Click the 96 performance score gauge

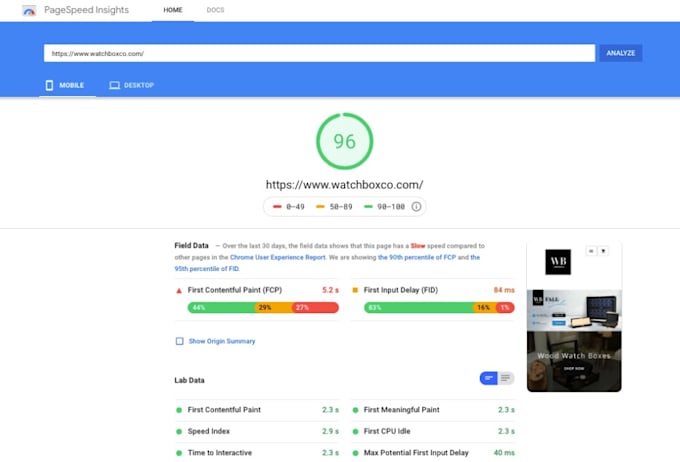tap(344, 141)
